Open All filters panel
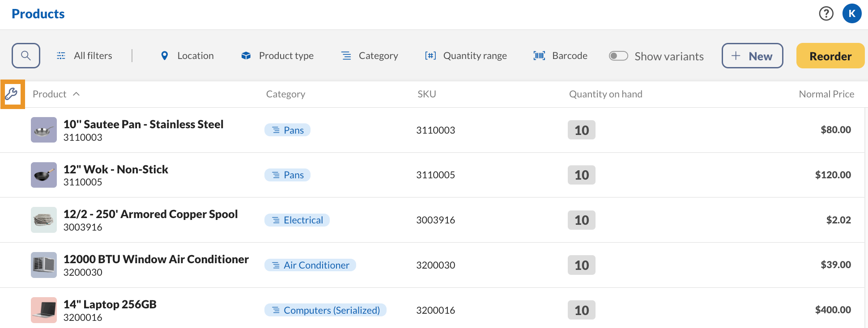Viewport: 868px width, 328px height. click(x=85, y=56)
